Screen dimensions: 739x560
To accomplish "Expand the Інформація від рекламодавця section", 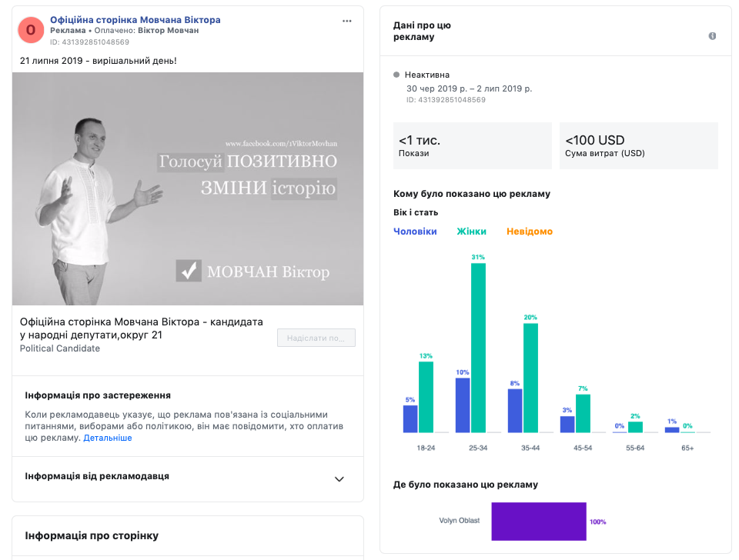I will pyautogui.click(x=339, y=478).
